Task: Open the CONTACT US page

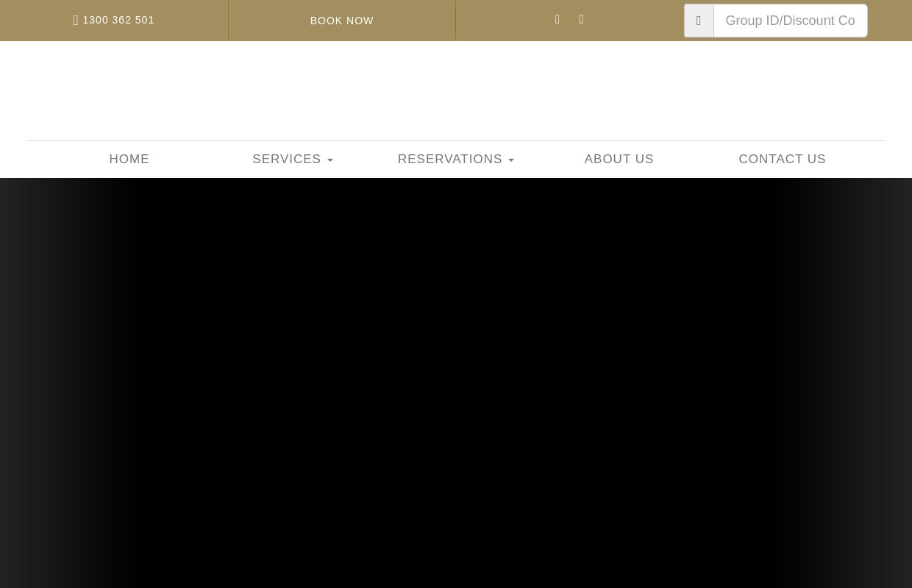Action: coord(782,159)
